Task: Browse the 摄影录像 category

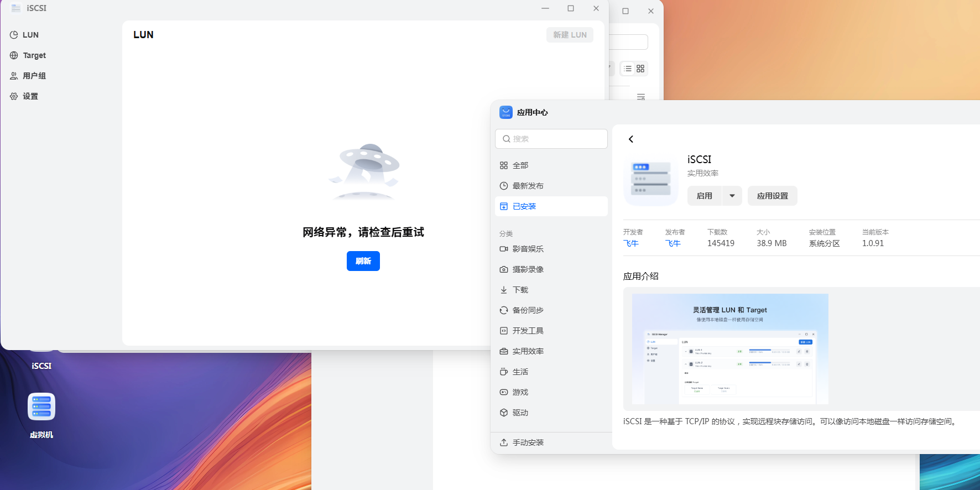Action: (x=551, y=269)
